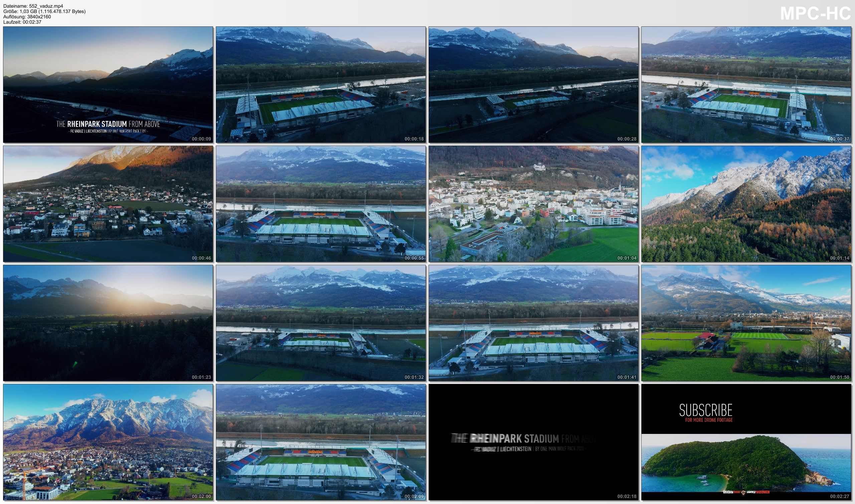Select the snowy mountain frame at 00:01:14

pyautogui.click(x=746, y=204)
